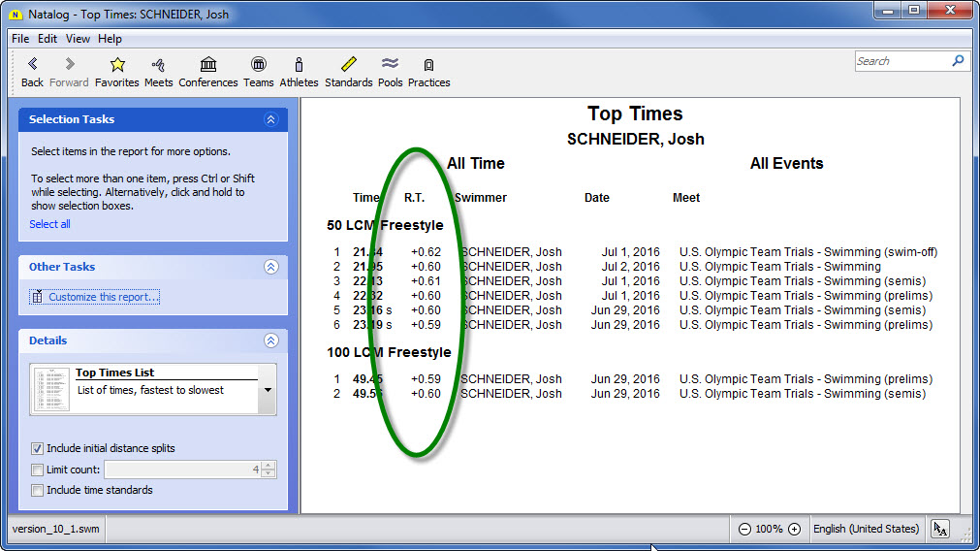The width and height of the screenshot is (980, 551).
Task: Click the Select all link
Action: click(49, 224)
